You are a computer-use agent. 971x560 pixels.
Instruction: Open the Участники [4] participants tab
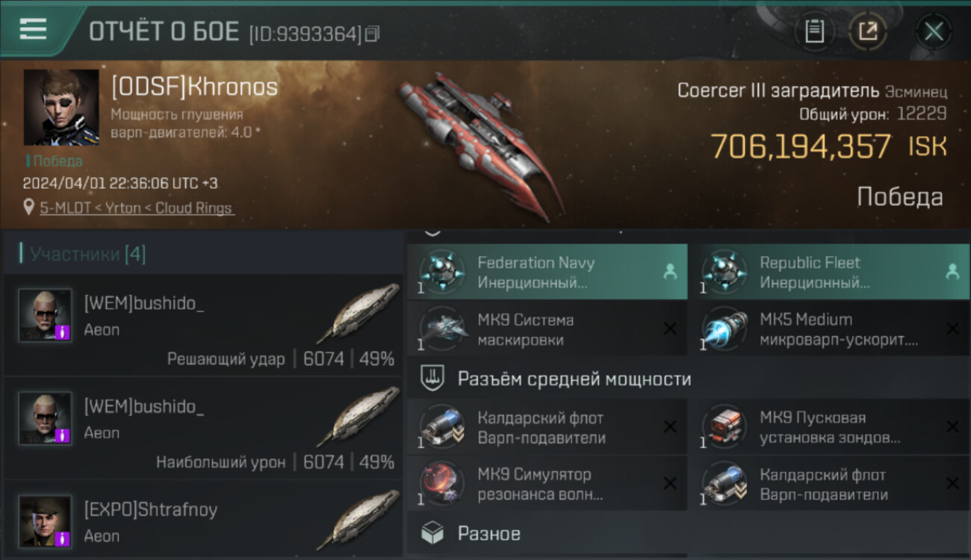pos(84,254)
